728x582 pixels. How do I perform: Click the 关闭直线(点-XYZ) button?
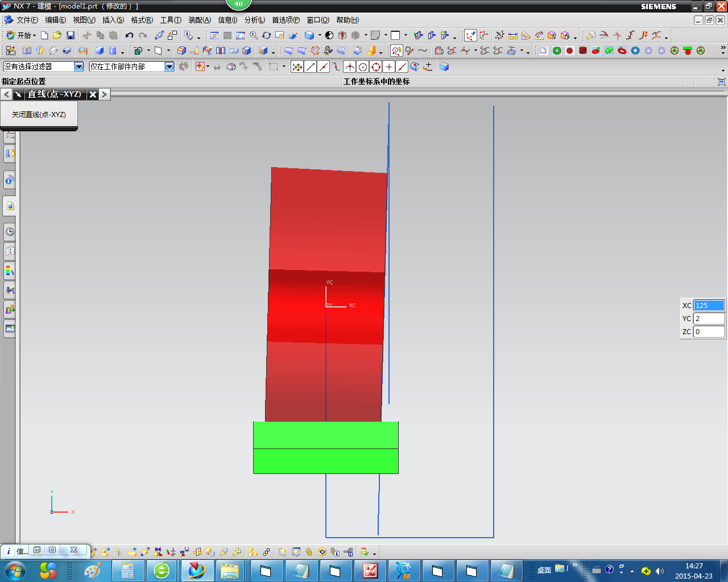click(39, 114)
